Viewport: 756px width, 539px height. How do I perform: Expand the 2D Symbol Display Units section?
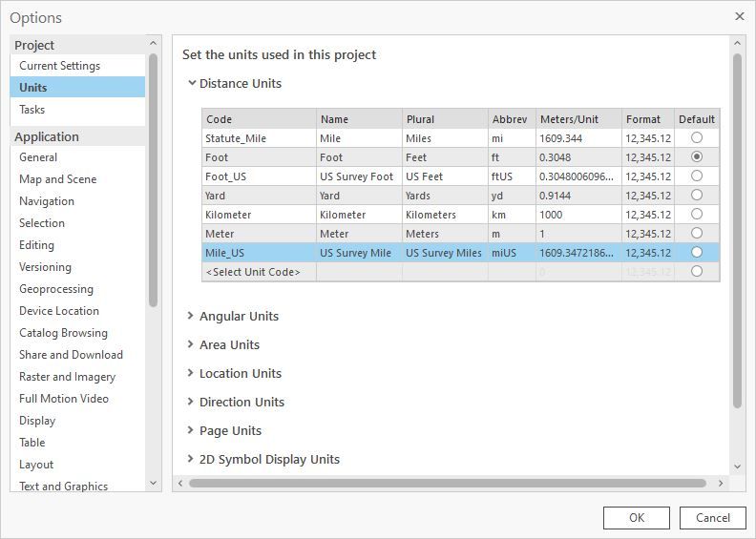pos(191,459)
